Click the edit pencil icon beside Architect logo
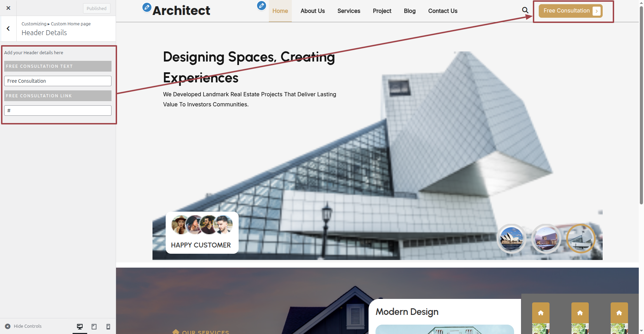This screenshot has height=334, width=644. (147, 7)
